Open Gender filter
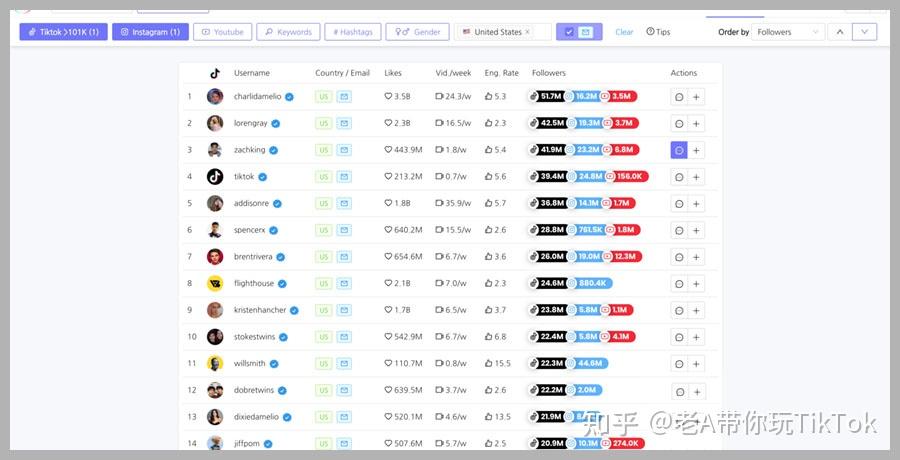900x460 pixels. (417, 32)
